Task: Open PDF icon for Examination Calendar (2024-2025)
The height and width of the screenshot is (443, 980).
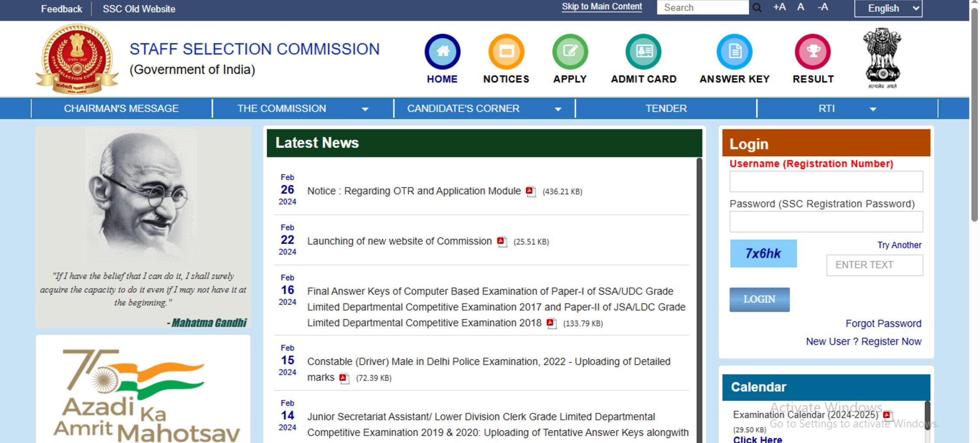Action: [x=888, y=415]
